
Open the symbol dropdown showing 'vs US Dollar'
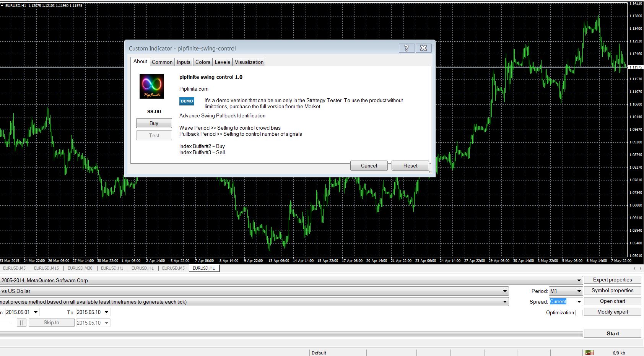(x=505, y=291)
